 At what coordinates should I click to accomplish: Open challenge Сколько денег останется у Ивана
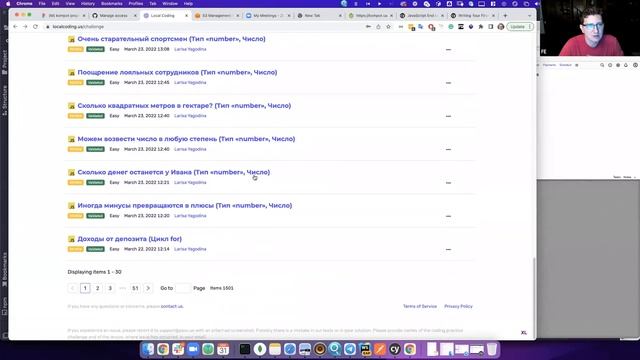point(173,172)
